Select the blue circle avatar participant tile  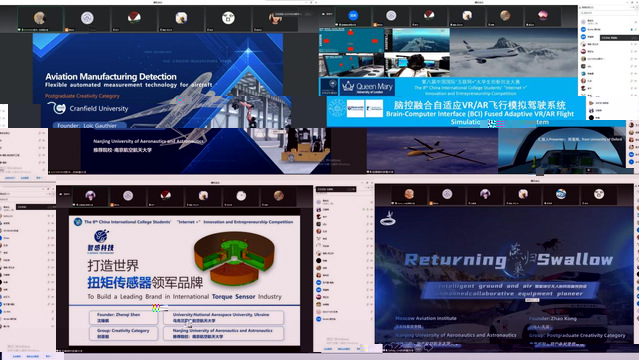(353, 16)
